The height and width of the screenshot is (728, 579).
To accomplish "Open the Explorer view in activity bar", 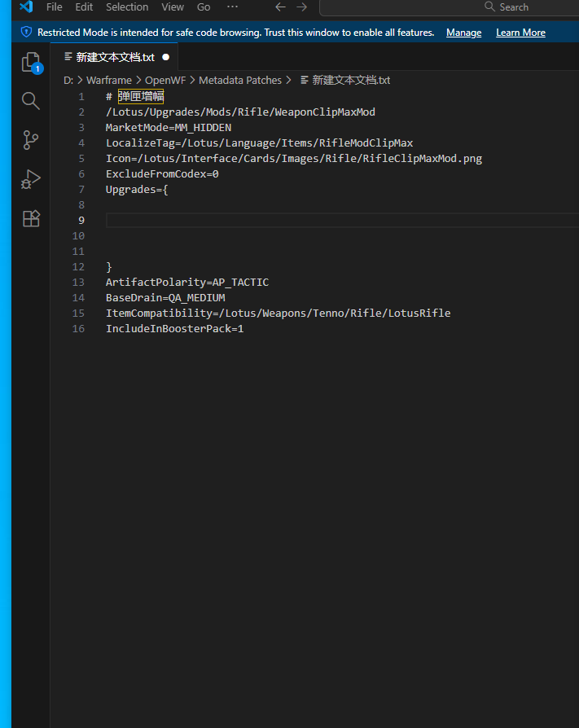I will tap(30, 62).
